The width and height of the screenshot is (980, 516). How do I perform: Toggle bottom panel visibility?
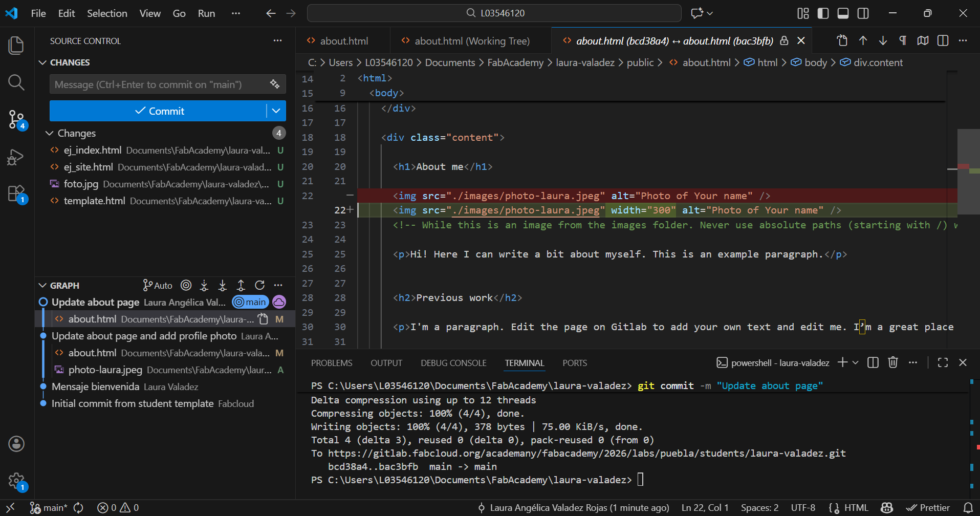pos(843,13)
